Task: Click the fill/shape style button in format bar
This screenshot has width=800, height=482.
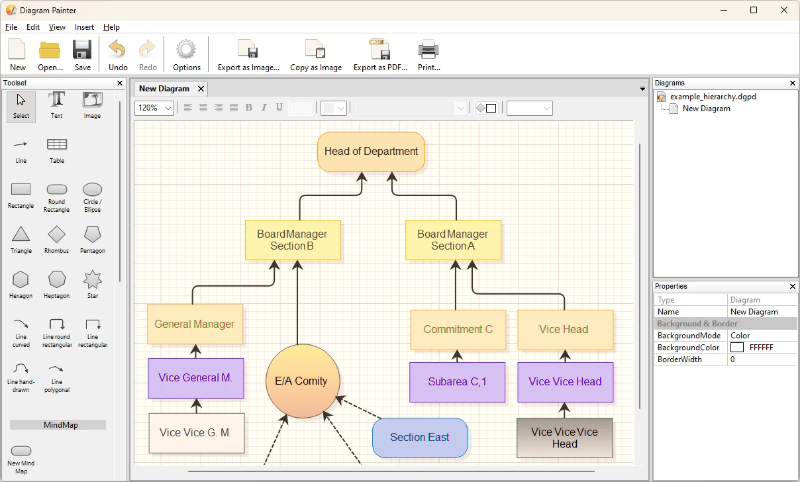Action: click(x=486, y=108)
